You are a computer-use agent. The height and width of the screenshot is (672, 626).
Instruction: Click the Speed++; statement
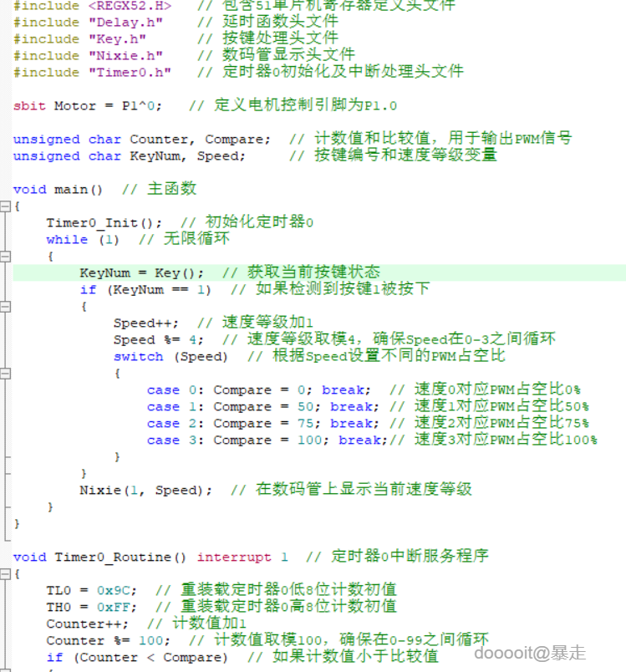146,323
